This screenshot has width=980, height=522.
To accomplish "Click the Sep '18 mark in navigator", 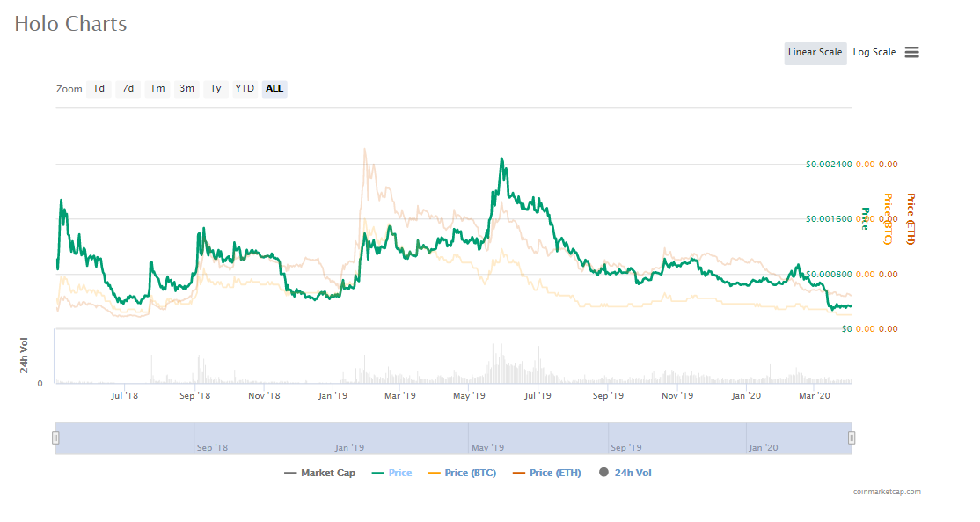I will (x=213, y=448).
